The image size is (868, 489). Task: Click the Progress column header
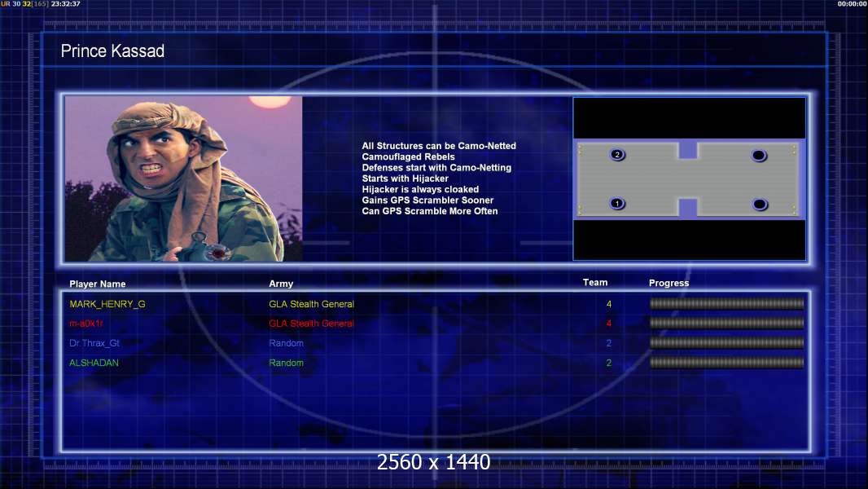(669, 283)
